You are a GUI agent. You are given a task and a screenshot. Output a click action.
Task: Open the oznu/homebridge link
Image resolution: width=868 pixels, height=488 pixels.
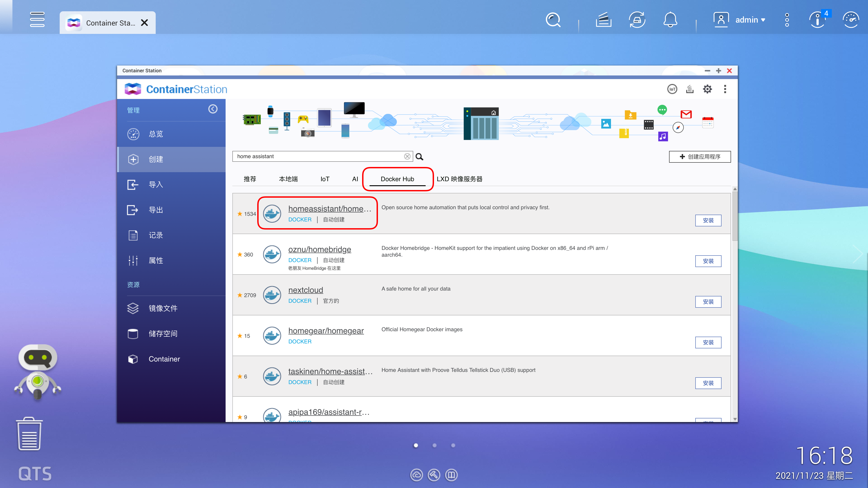[x=319, y=249]
